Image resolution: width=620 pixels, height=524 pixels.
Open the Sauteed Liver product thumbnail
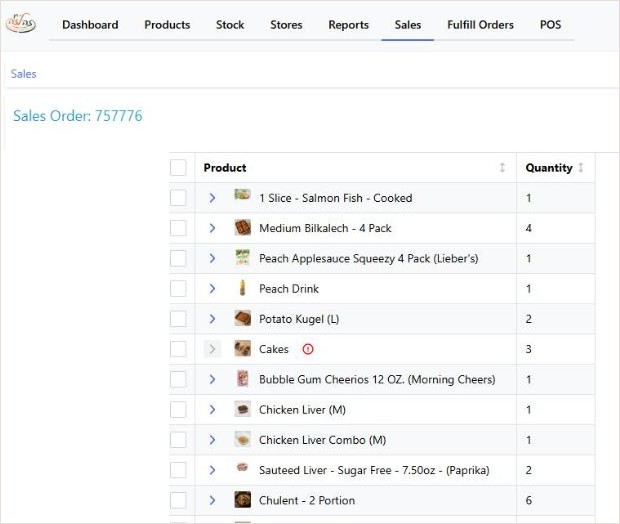pyautogui.click(x=242, y=467)
